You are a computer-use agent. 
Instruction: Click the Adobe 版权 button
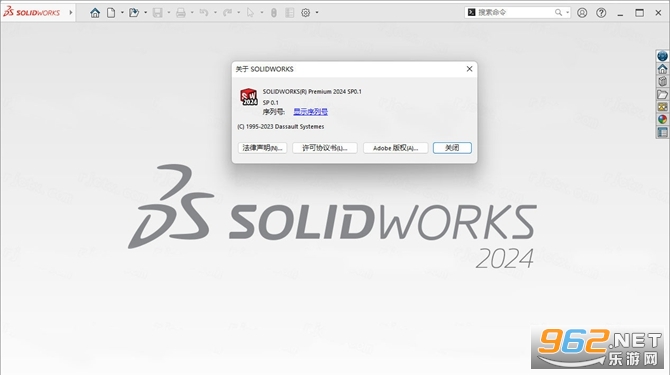click(x=396, y=148)
